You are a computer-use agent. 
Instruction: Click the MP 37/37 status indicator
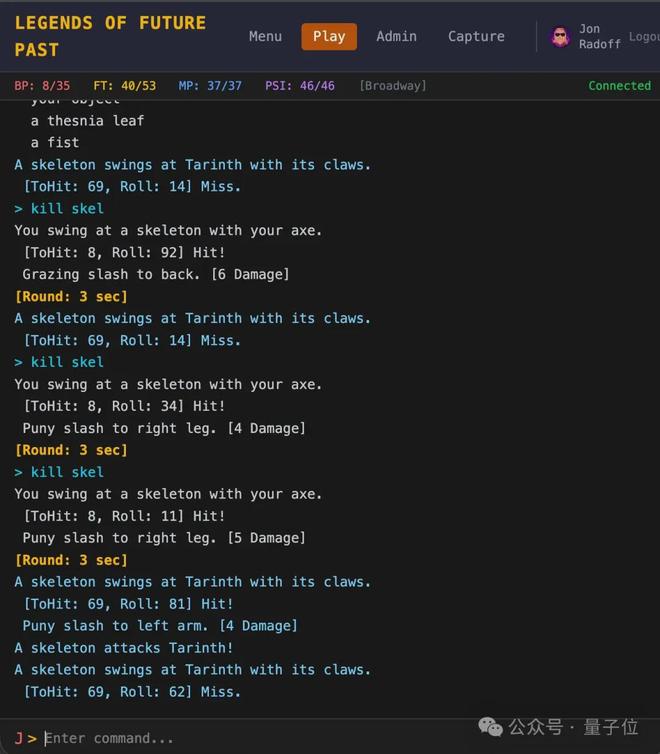[x=210, y=86]
